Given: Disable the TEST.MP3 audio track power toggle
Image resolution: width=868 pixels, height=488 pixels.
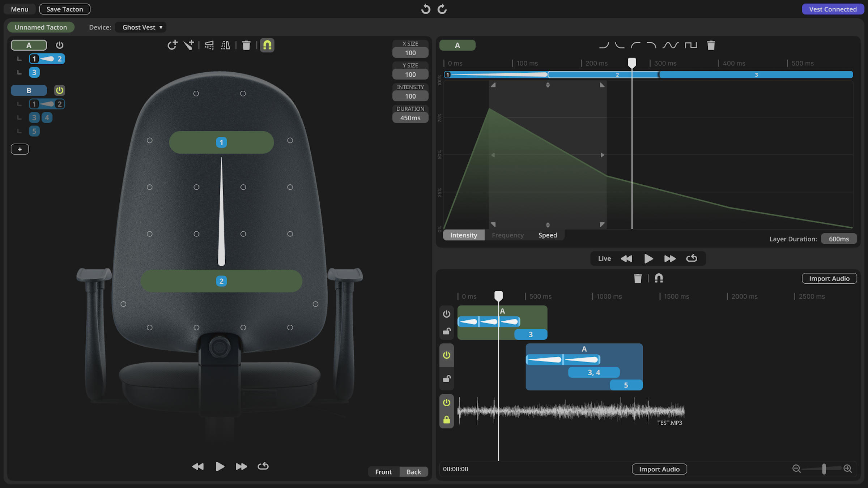Looking at the screenshot, I should [x=446, y=402].
